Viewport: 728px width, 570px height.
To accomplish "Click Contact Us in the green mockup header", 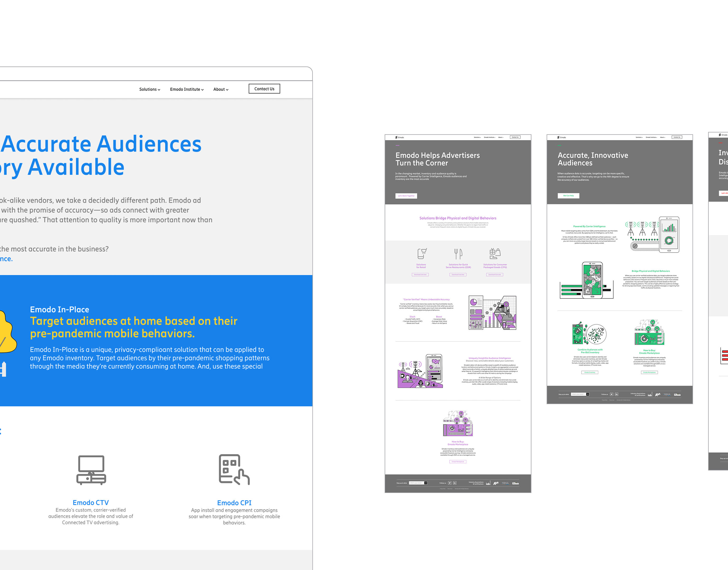I will pyautogui.click(x=677, y=137).
